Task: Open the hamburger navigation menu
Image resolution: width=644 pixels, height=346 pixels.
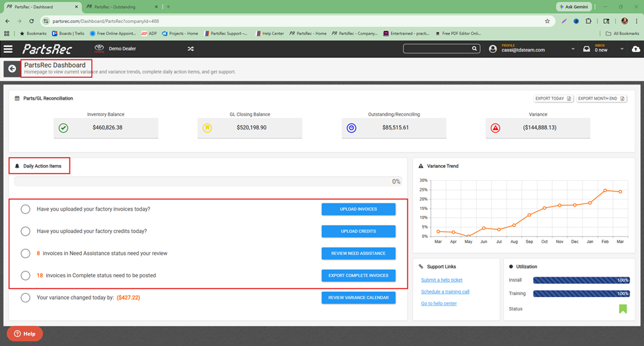Action: click(x=8, y=50)
